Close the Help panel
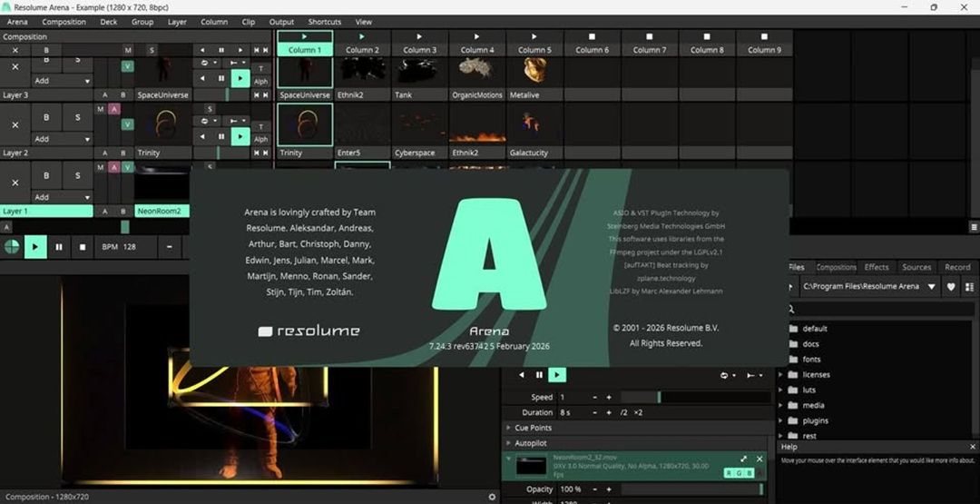980x504 pixels. pyautogui.click(x=973, y=447)
